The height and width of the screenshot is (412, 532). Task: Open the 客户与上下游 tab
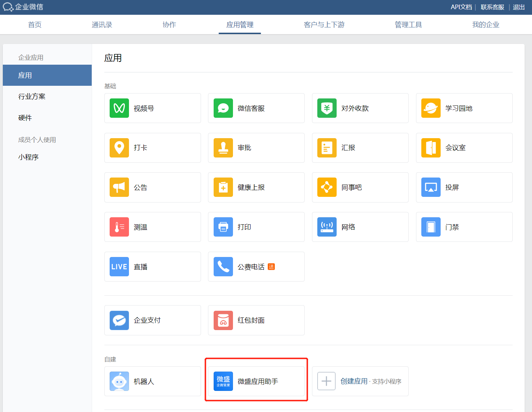(324, 25)
